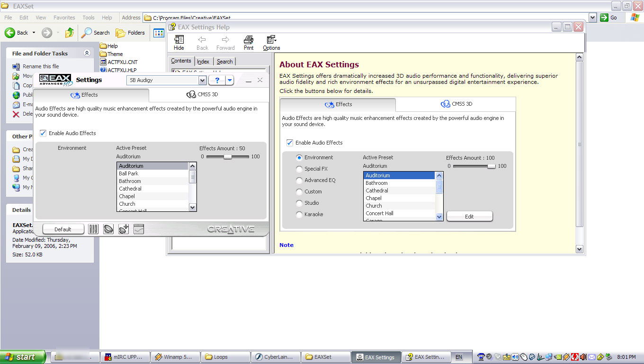Image resolution: width=644 pixels, height=364 pixels.
Task: Open the Index tab in help window
Action: tap(203, 62)
